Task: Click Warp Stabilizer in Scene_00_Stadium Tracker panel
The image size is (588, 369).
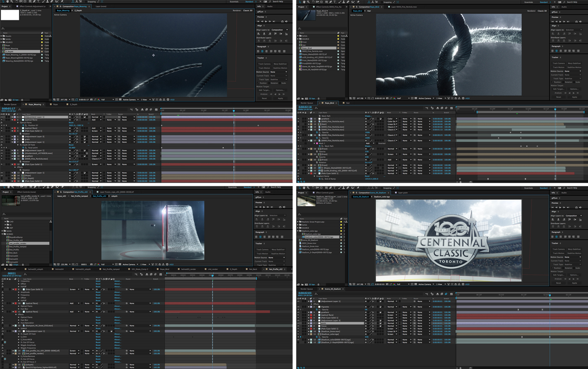Action: click(x=574, y=249)
